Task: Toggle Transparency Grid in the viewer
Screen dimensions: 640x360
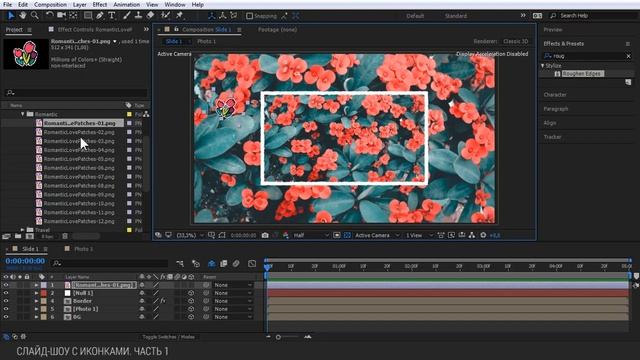Action: click(347, 235)
